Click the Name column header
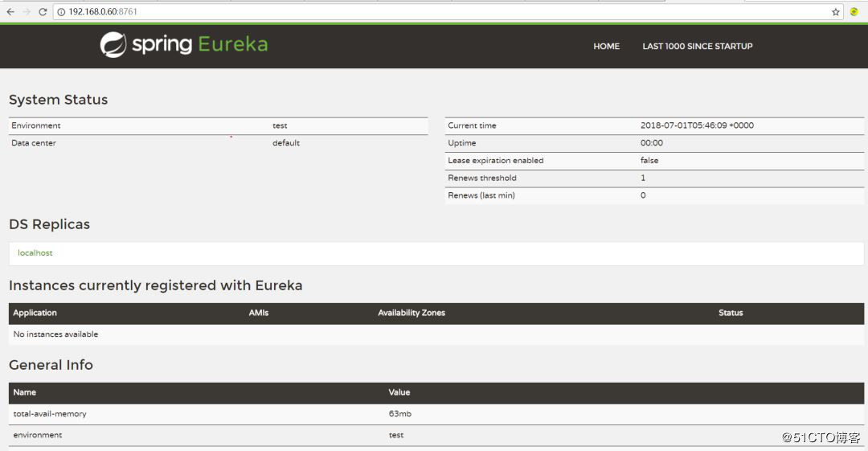Image resolution: width=868 pixels, height=451 pixels. [24, 392]
